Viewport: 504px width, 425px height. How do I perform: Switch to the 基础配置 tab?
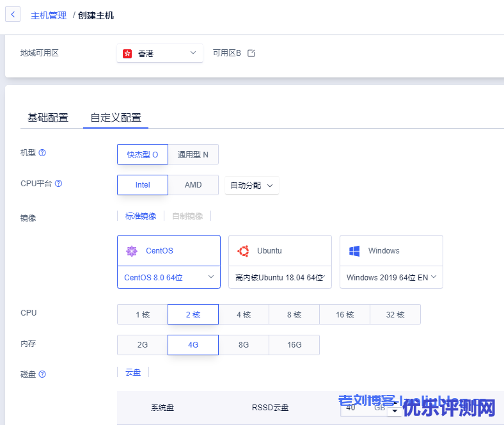click(48, 118)
